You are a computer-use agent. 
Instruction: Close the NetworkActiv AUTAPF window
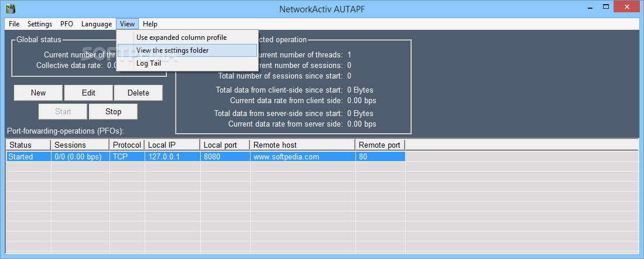[x=627, y=7]
